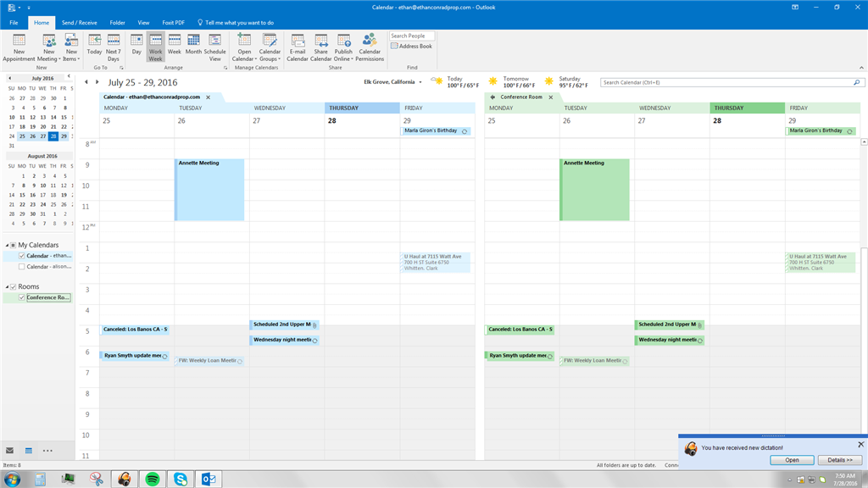Open Annette Meeting in Conference Room calendar
Image resolution: width=868 pixels, height=488 pixels.
594,190
